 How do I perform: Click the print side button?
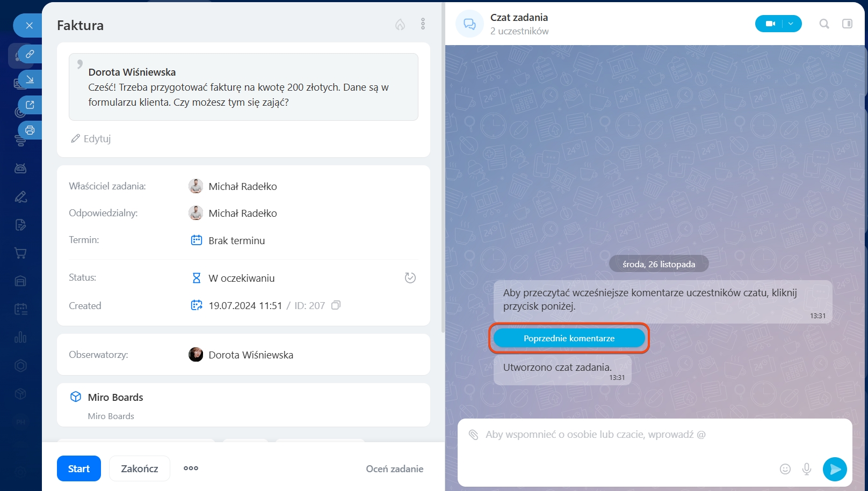tap(30, 130)
